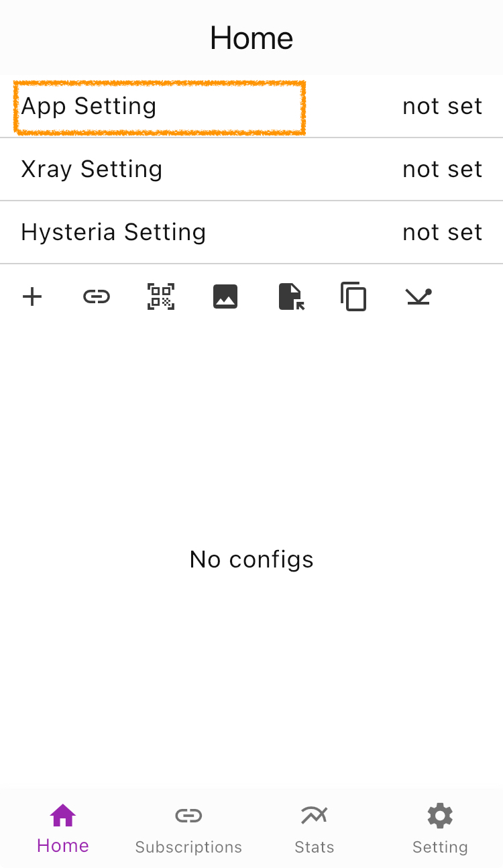Import config from link icon in toolbar

97,296
